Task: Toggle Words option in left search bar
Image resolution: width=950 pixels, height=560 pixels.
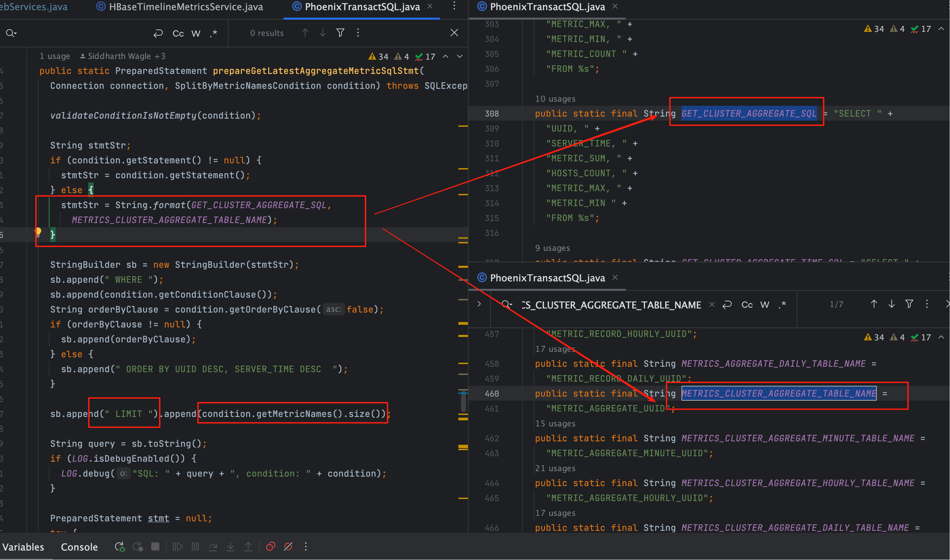Action: [196, 33]
